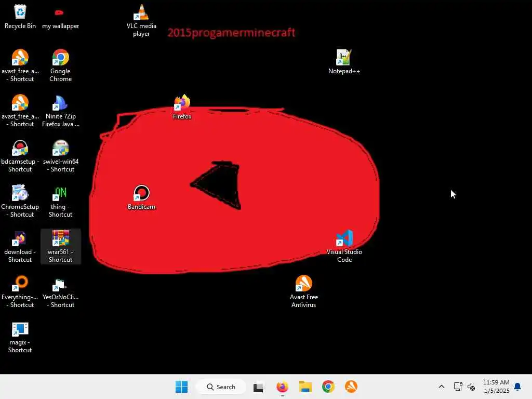The height and width of the screenshot is (399, 532).
Task: Select first avast_free_a... shortcut beside Google Chrome
Action: (x=20, y=65)
